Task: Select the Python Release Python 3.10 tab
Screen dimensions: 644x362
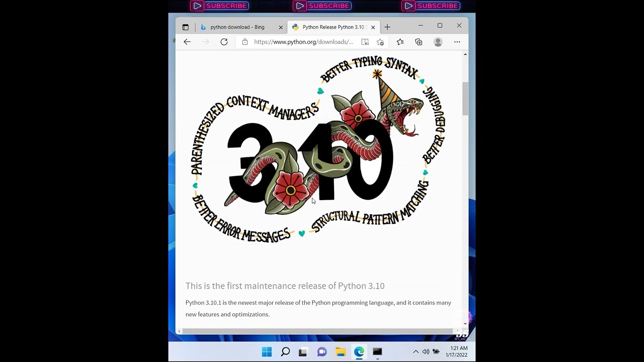Action: click(x=332, y=27)
